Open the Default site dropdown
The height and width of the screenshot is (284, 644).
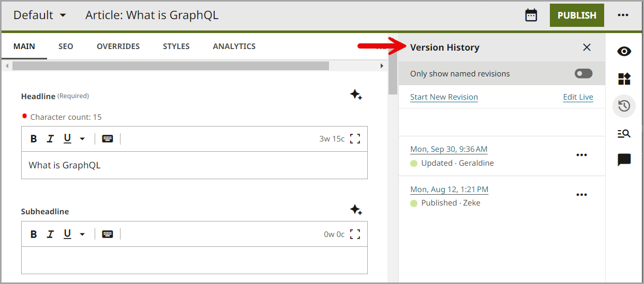pos(40,15)
